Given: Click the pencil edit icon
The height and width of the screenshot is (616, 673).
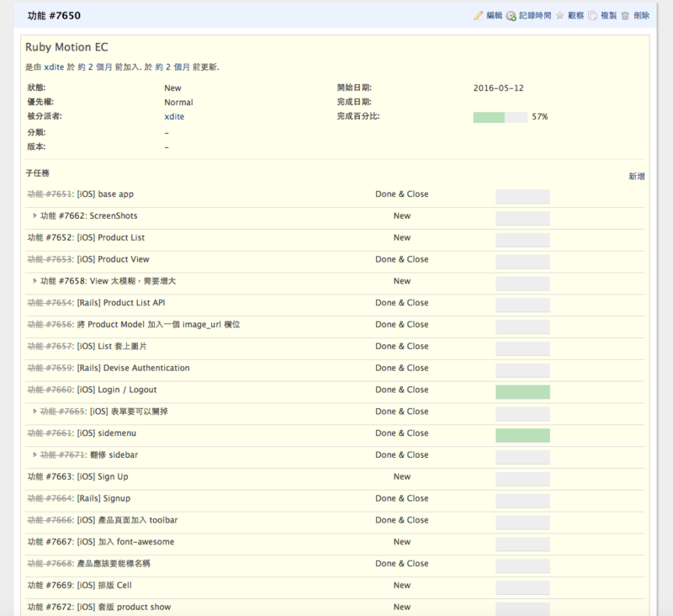Looking at the screenshot, I should (x=478, y=16).
